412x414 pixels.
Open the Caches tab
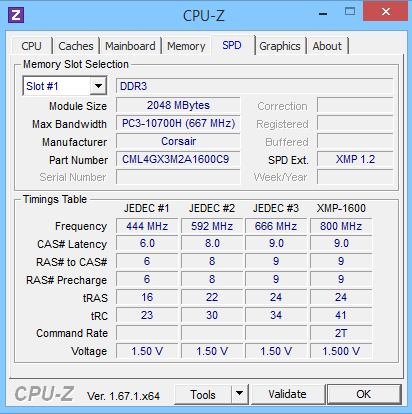(x=76, y=46)
